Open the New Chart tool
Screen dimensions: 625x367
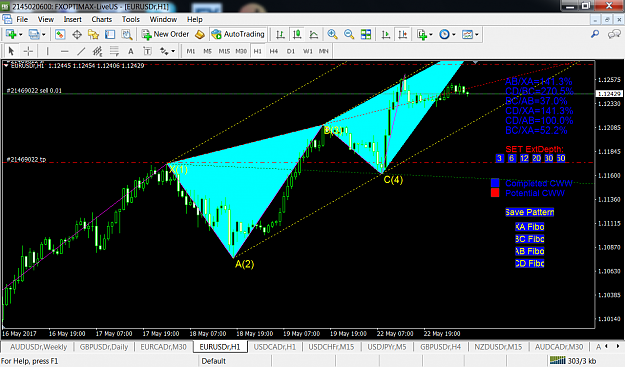(11, 35)
